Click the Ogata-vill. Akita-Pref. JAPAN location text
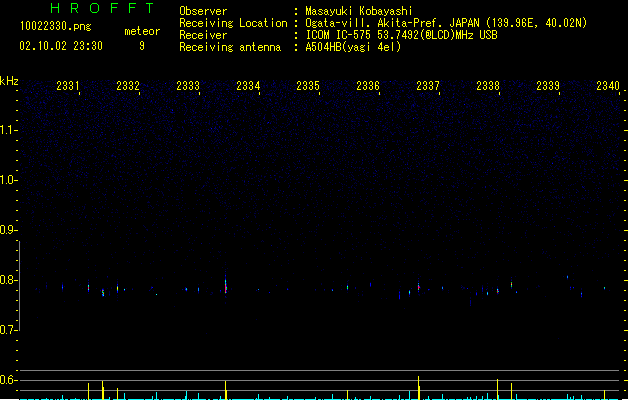Viewport: 629px width, 400px height. (x=446, y=23)
